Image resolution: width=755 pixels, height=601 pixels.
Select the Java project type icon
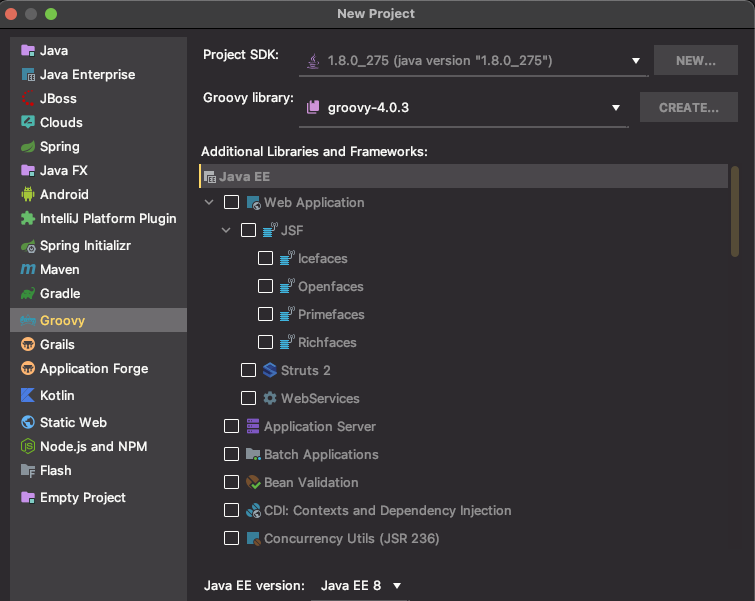[x=28, y=51]
